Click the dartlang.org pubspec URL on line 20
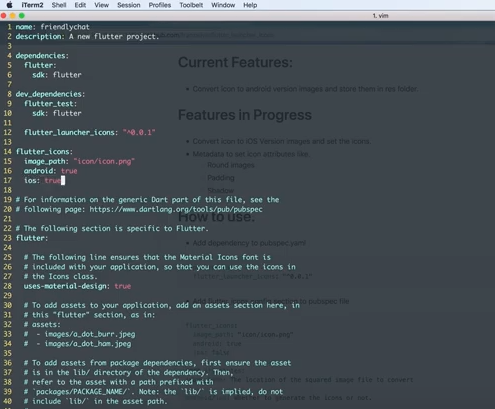The height and width of the screenshot is (409, 495). [x=176, y=209]
